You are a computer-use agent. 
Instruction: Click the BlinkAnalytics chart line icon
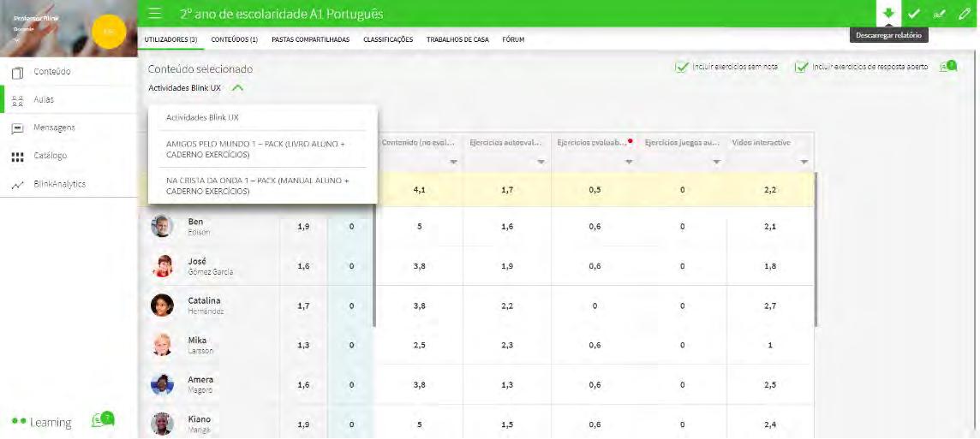click(17, 185)
